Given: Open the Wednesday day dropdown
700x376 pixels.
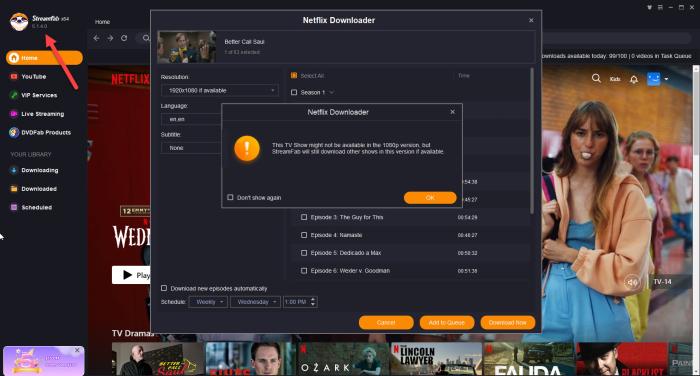Looking at the screenshot, I should pos(255,302).
